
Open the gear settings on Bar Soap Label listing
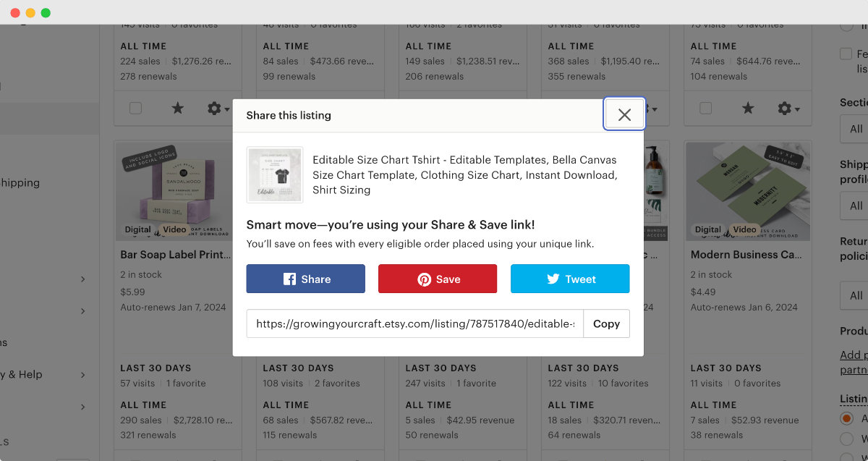tap(215, 109)
